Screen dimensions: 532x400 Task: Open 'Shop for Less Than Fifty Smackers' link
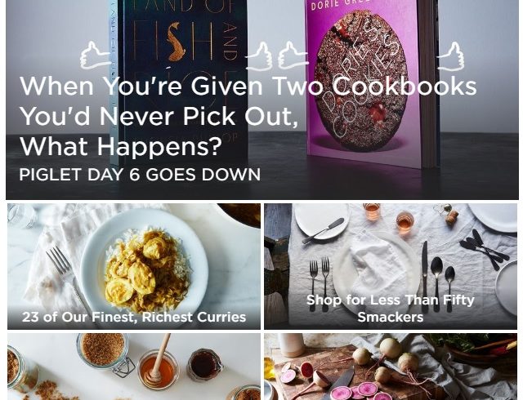click(390, 309)
